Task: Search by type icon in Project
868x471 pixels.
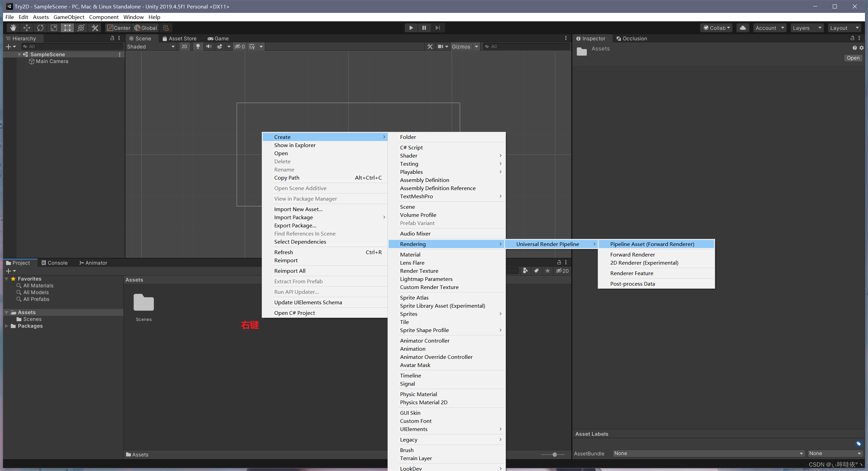Action: pos(525,271)
